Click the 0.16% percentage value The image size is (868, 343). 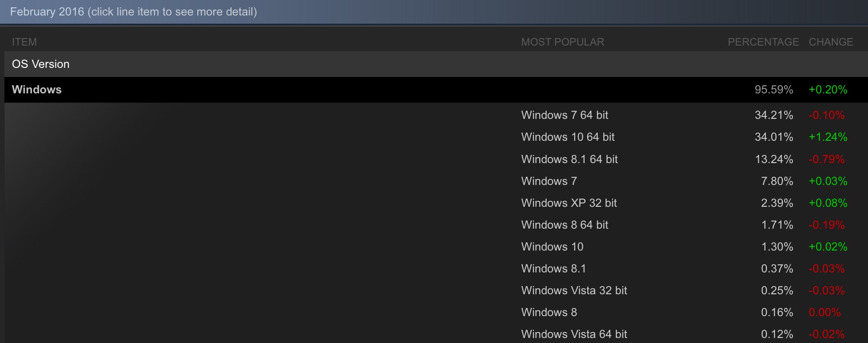coord(777,312)
